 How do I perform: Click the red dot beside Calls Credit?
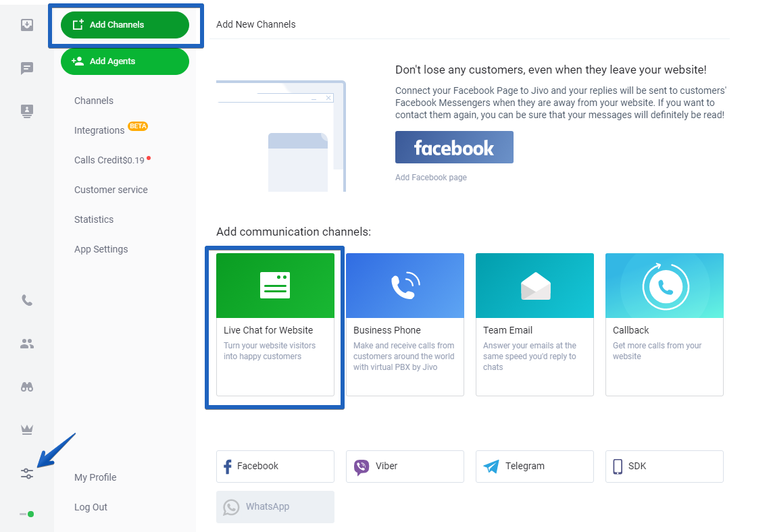click(x=149, y=158)
